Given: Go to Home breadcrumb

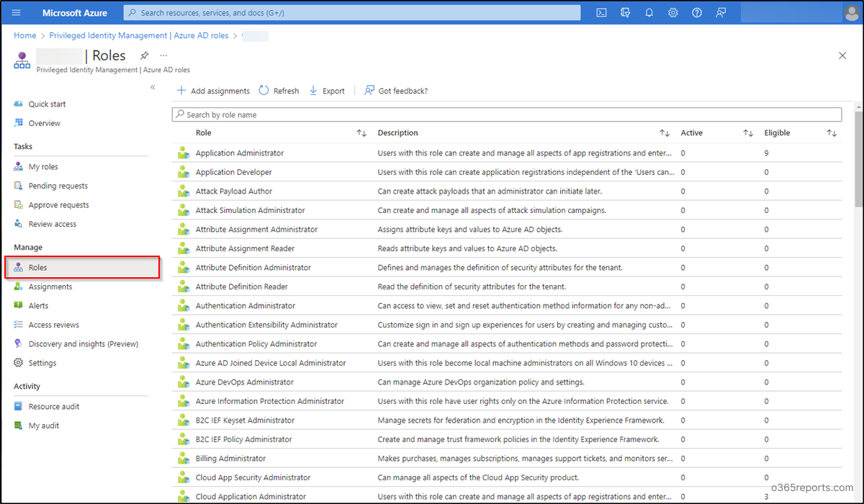Looking at the screenshot, I should 25,35.
